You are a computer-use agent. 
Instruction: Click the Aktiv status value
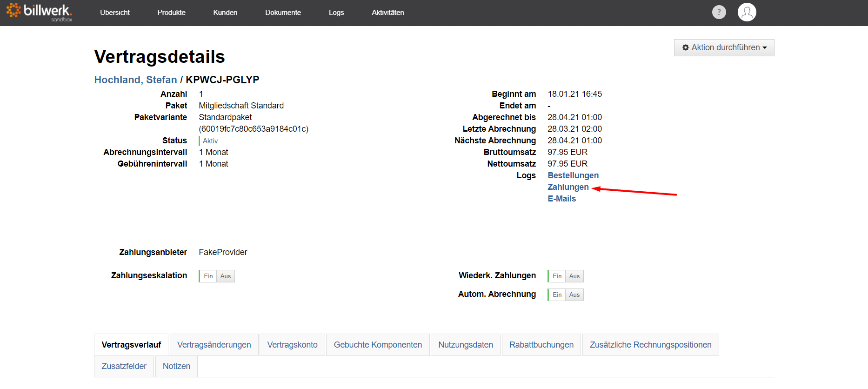[210, 141]
